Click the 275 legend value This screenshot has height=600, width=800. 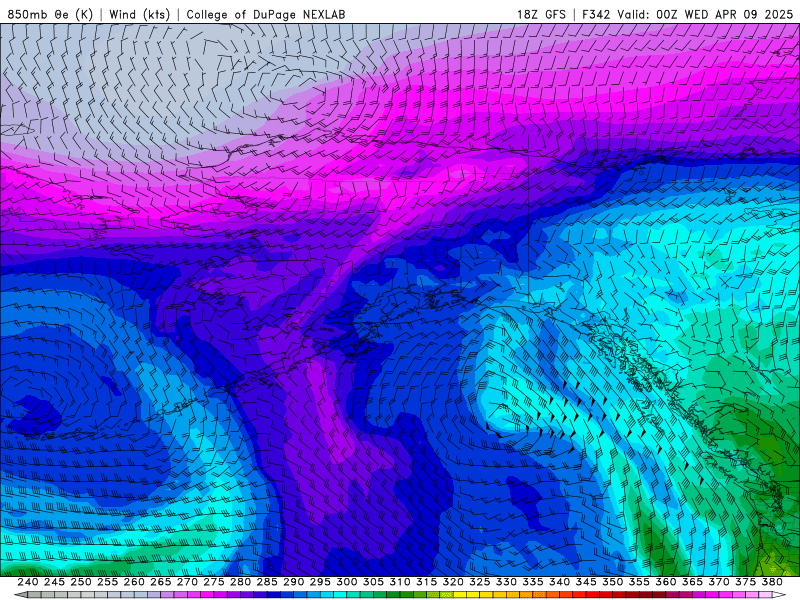[214, 582]
